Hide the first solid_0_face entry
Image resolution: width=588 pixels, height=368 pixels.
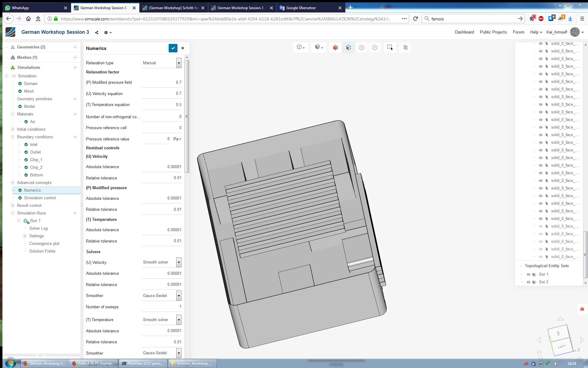coord(541,44)
